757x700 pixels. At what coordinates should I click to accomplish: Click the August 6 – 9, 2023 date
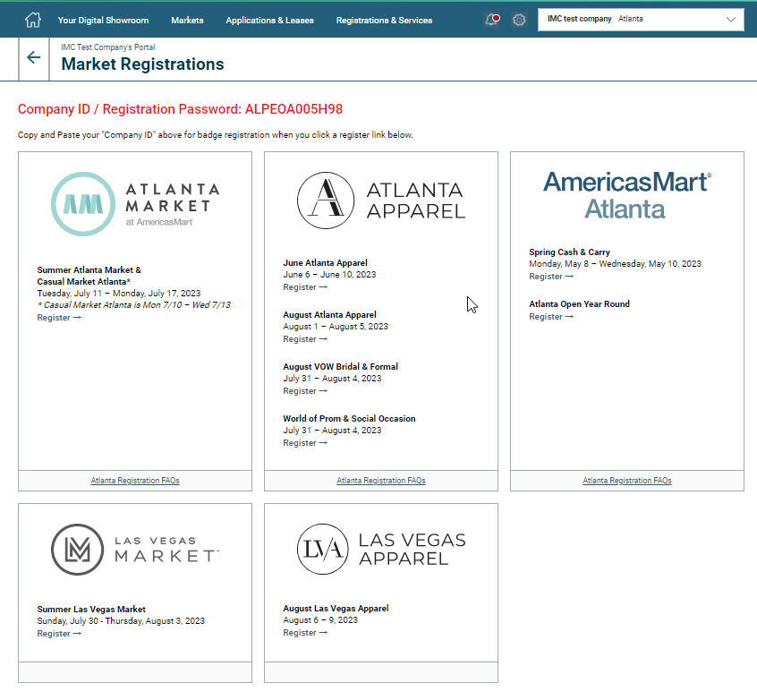pos(320,619)
